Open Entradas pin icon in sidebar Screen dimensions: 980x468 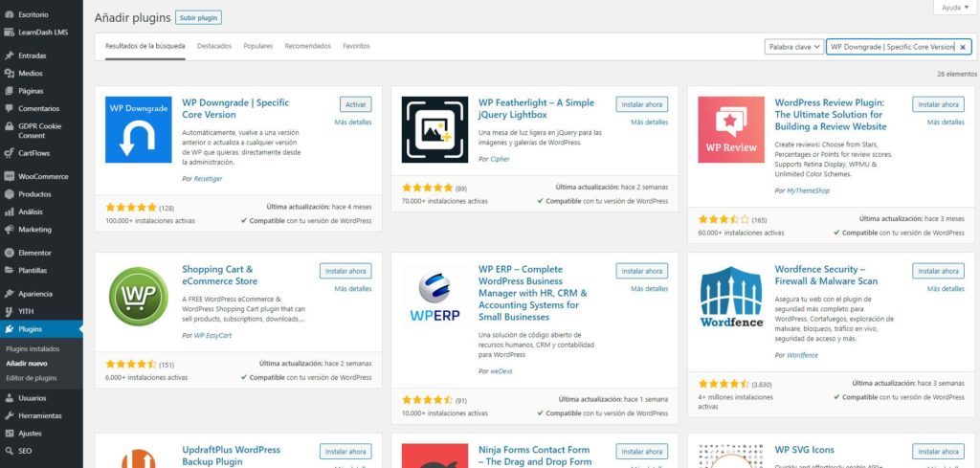tap(9, 56)
